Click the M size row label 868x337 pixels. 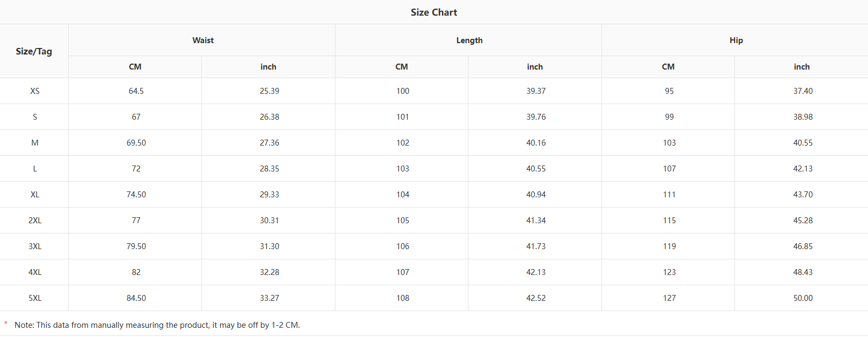click(x=35, y=143)
